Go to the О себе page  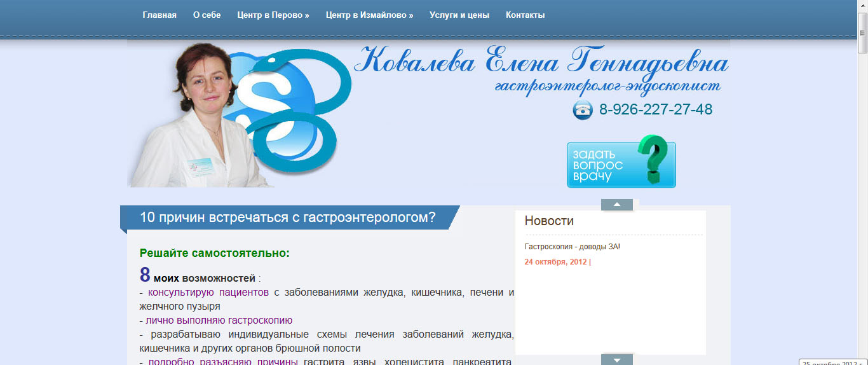[x=207, y=15]
